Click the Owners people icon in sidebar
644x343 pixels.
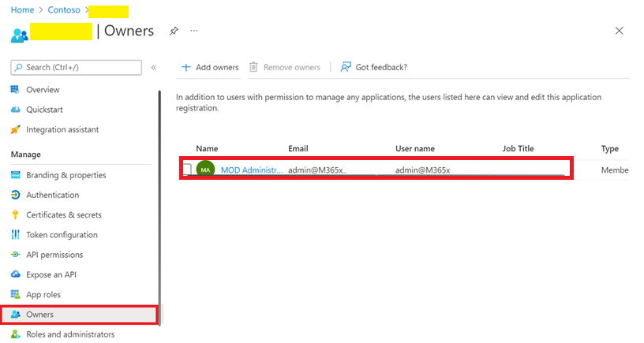[x=15, y=315]
